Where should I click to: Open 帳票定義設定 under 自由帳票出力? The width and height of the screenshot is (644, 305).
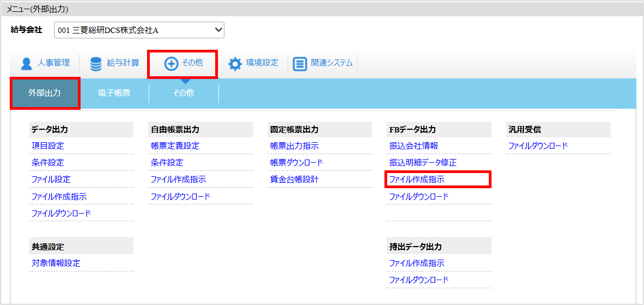pos(175,145)
